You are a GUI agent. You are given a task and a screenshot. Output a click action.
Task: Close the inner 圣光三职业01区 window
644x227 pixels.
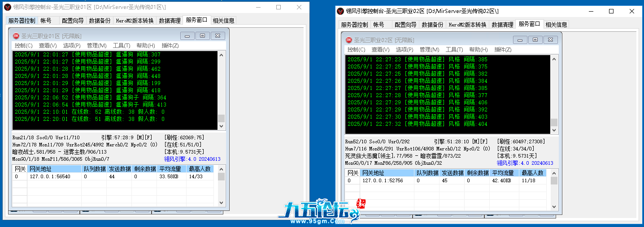click(218, 36)
